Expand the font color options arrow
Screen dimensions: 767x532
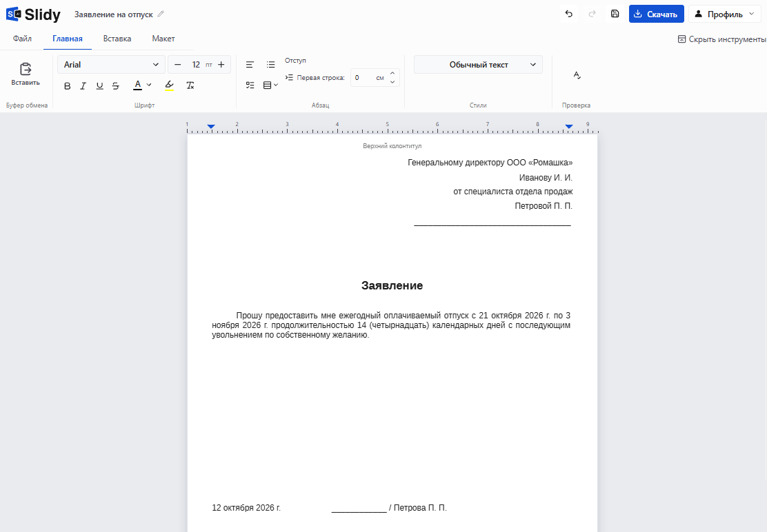pos(149,85)
